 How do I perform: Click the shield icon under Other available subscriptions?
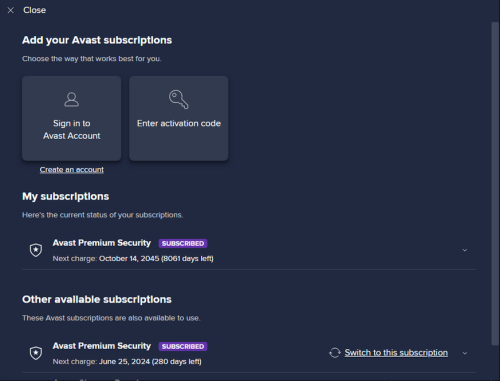coord(36,353)
